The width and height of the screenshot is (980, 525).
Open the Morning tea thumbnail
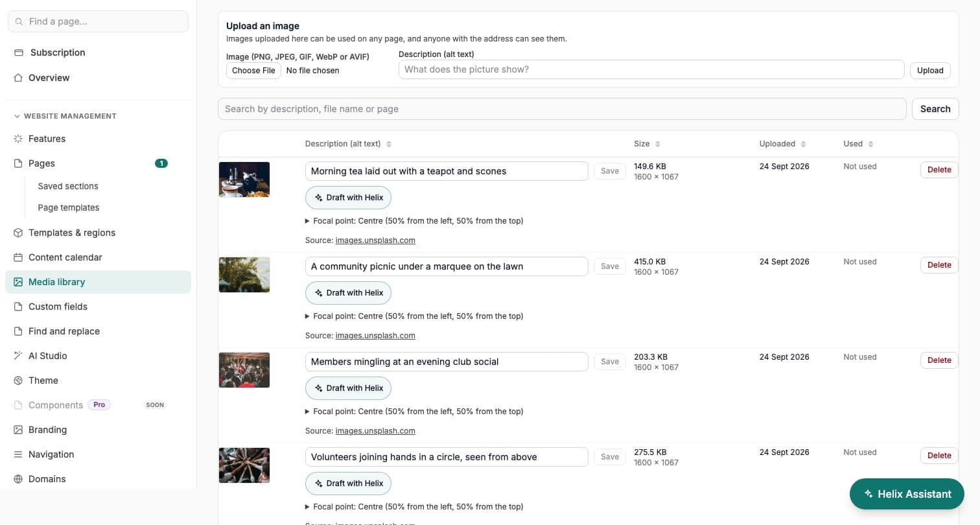point(244,180)
